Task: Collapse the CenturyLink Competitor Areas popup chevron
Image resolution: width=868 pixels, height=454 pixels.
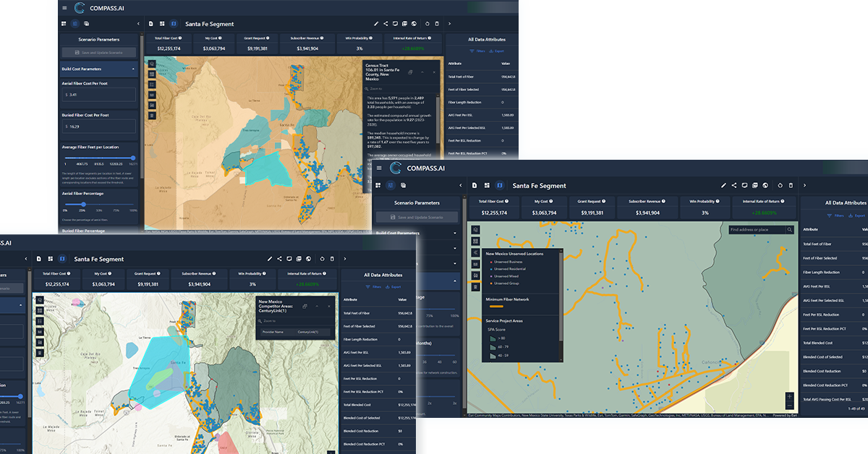Action: pos(316,307)
